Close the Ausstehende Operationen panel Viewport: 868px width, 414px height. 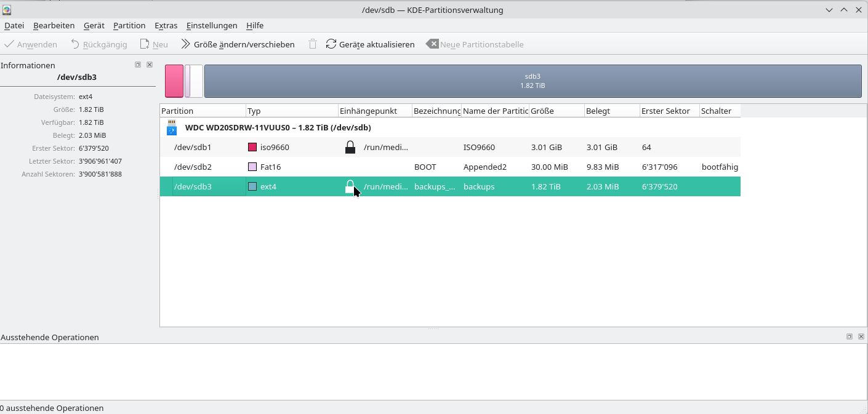click(x=861, y=336)
